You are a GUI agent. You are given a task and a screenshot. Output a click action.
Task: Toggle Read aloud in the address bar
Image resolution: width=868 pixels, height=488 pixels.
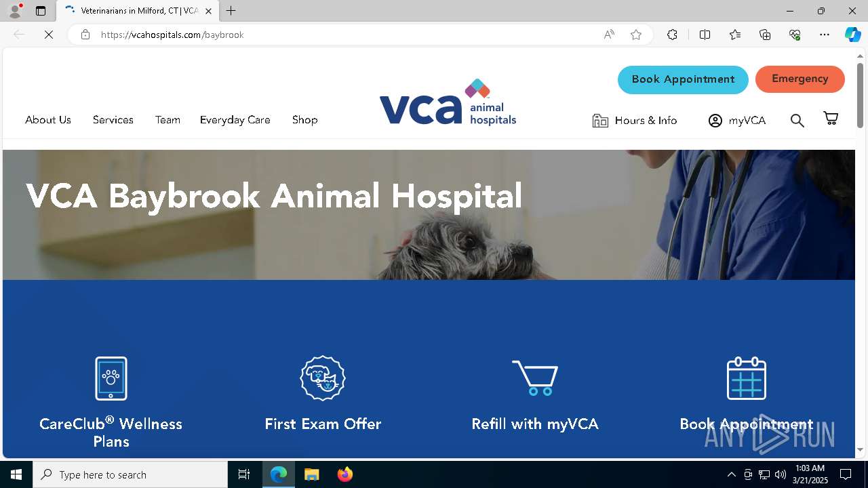pyautogui.click(x=609, y=35)
